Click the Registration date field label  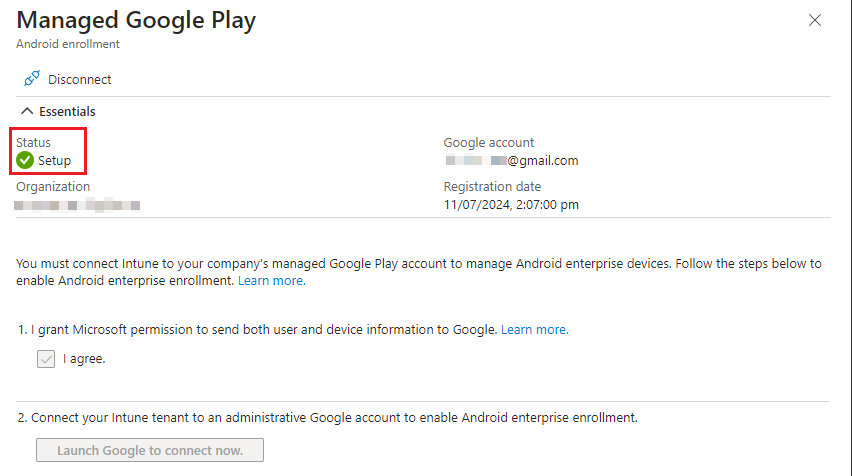[x=492, y=187]
